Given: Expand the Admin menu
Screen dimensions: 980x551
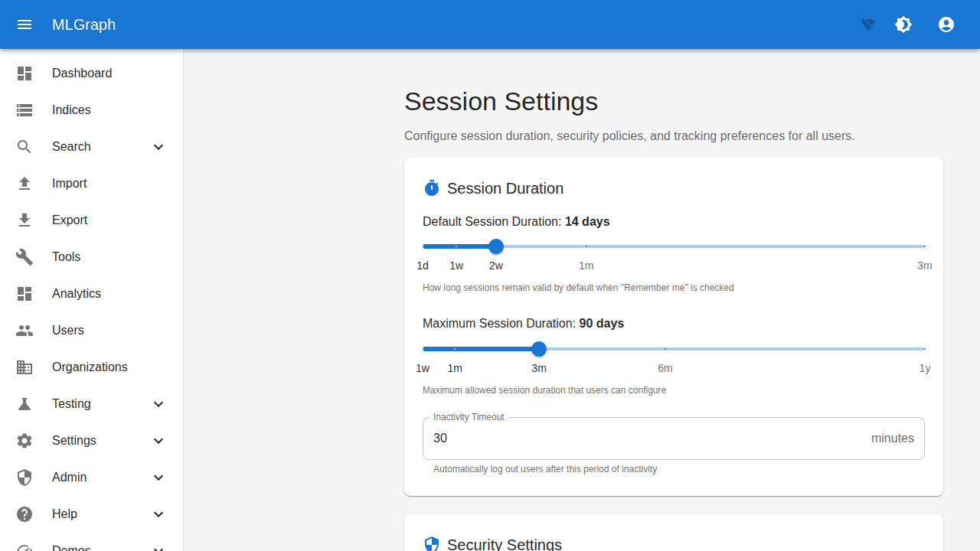Looking at the screenshot, I should [x=158, y=477].
